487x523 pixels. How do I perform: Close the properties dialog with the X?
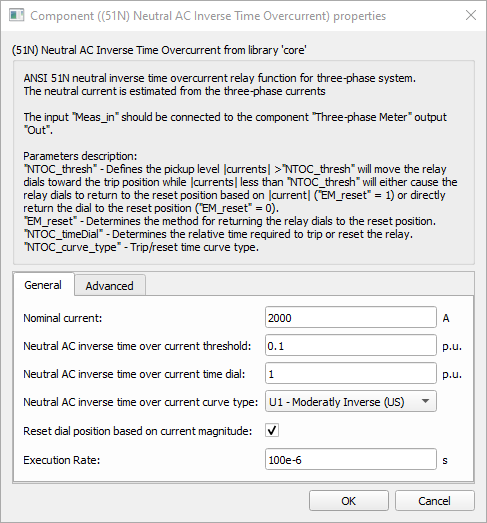(x=471, y=15)
